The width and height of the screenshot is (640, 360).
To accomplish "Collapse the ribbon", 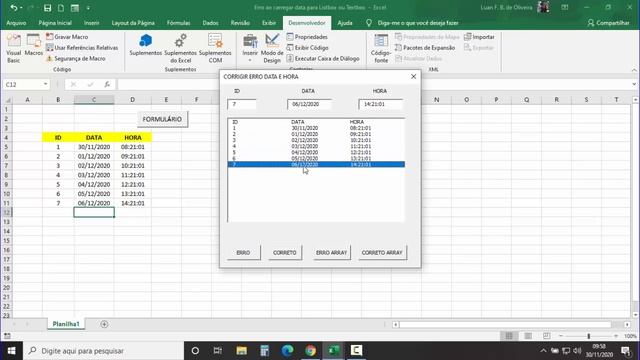I will (x=634, y=70).
